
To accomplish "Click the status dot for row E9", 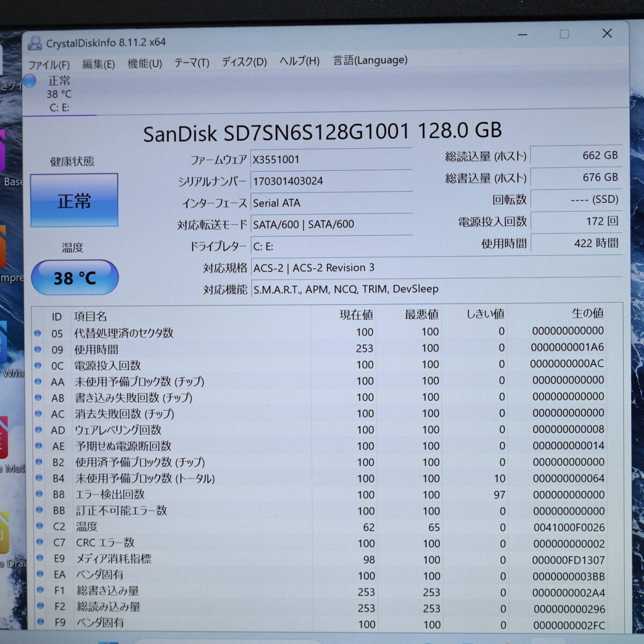I will point(40,558).
